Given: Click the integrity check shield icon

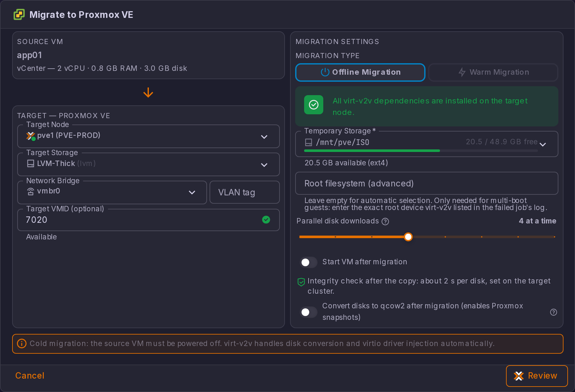Looking at the screenshot, I should click(301, 282).
